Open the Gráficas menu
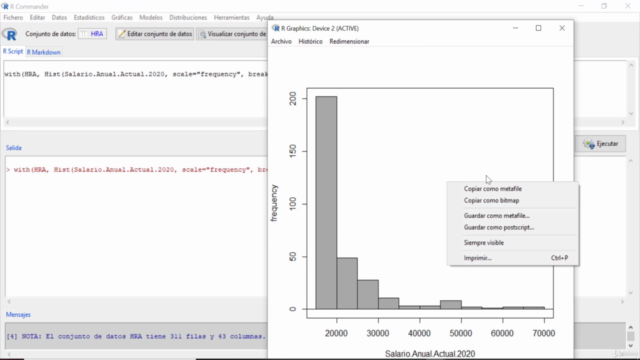 tap(122, 18)
